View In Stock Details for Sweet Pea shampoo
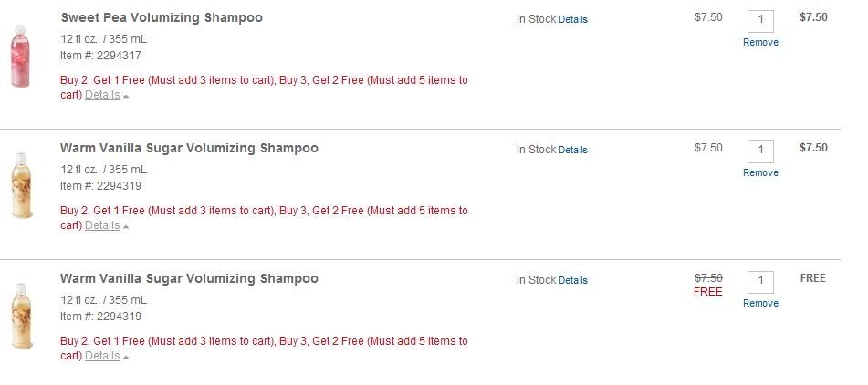Image resolution: width=868 pixels, height=385 pixels. coord(573,19)
